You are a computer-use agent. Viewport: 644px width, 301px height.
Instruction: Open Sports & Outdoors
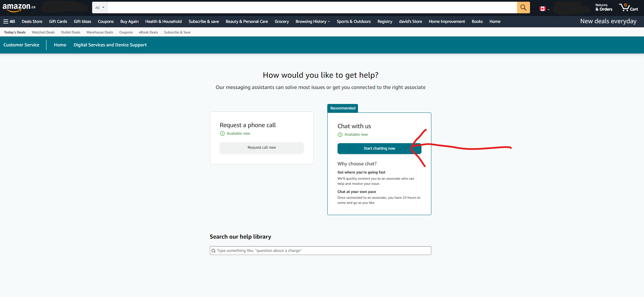[354, 21]
